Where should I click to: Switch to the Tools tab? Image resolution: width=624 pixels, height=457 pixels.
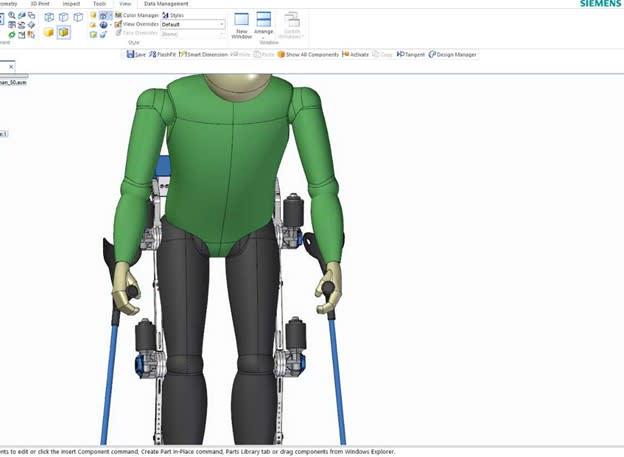pyautogui.click(x=99, y=4)
